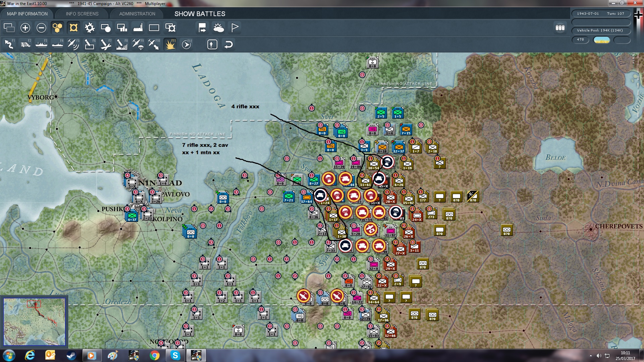644x362 pixels.
Task: Toggle the F11 show battles explosion icon
Action: [x=170, y=44]
